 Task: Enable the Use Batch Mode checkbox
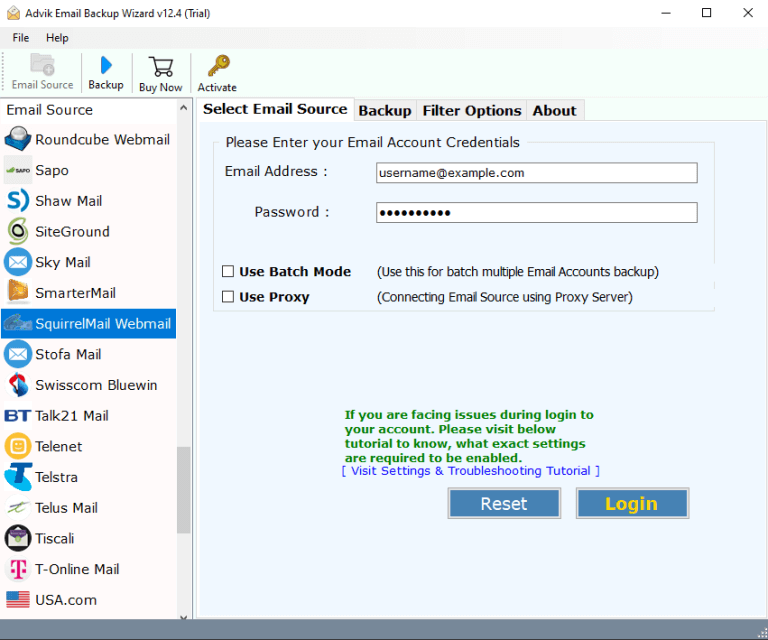(228, 271)
